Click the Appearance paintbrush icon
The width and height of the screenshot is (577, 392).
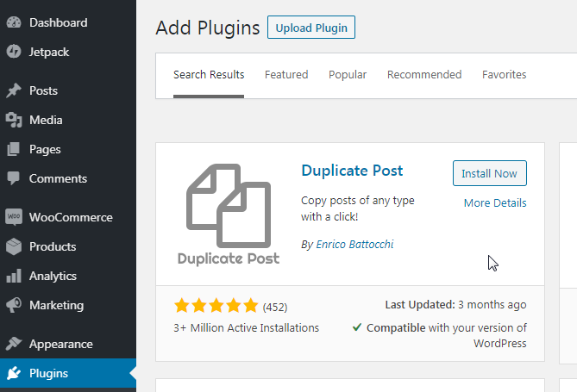click(x=13, y=344)
